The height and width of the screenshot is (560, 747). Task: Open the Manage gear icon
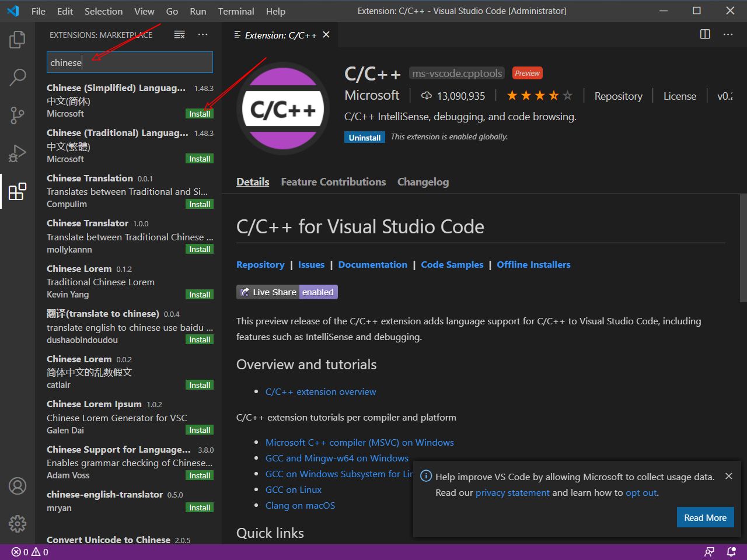[x=18, y=523]
